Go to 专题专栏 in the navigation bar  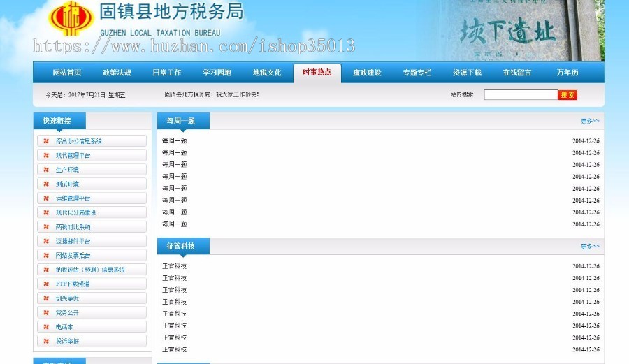(x=417, y=73)
